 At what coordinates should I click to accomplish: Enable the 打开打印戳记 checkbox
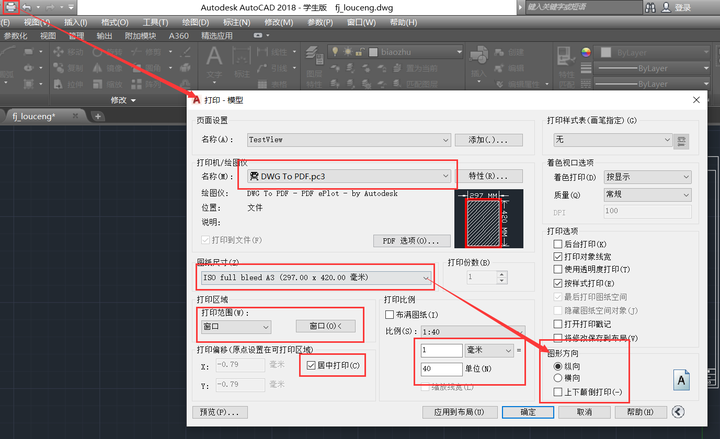click(x=558, y=324)
